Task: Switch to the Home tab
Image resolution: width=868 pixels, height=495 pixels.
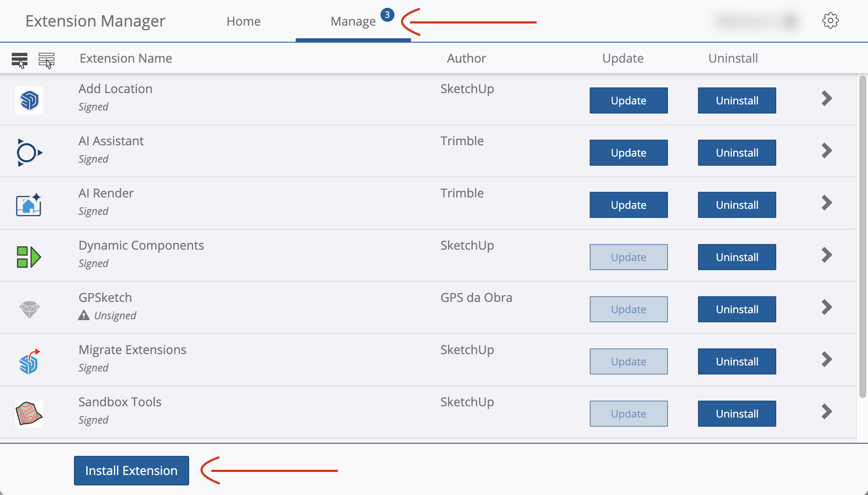Action: pyautogui.click(x=244, y=21)
